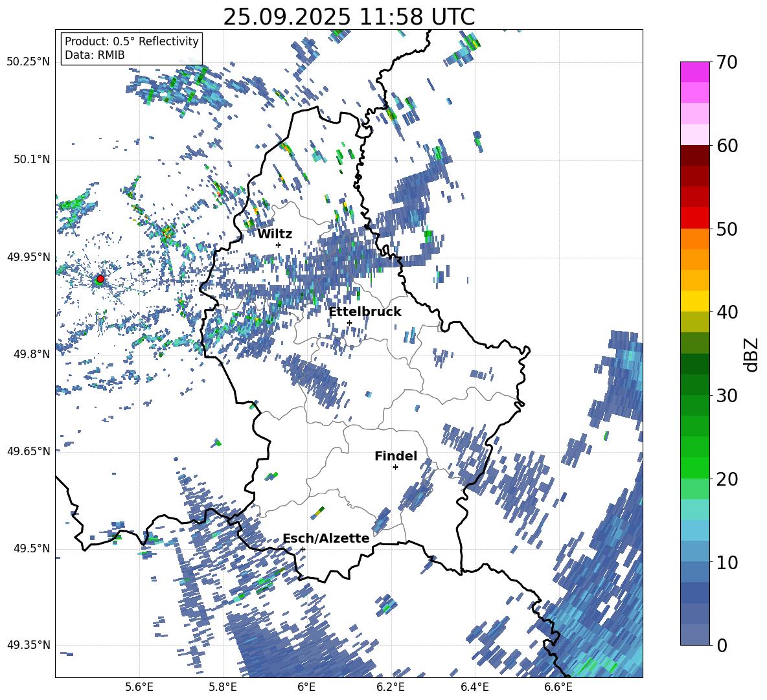This screenshot has width=767, height=700.
Task: Click the yellow colorbar segment above 40
Action: pos(694,301)
